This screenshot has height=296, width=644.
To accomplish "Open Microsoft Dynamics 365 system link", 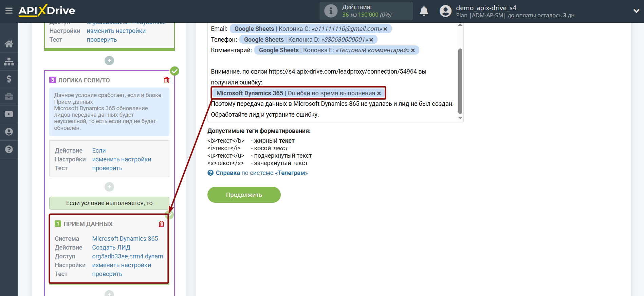I will pyautogui.click(x=125, y=239).
